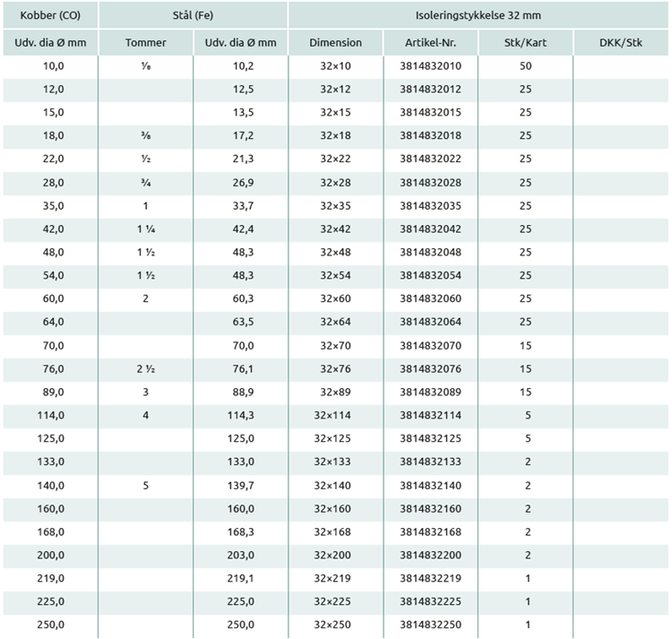Select article number 3814832076
Image resolution: width=672 pixels, height=639 pixels.
tap(431, 368)
